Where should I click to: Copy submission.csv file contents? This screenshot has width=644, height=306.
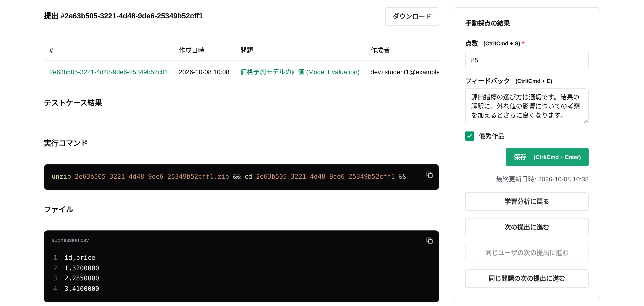pos(429,241)
